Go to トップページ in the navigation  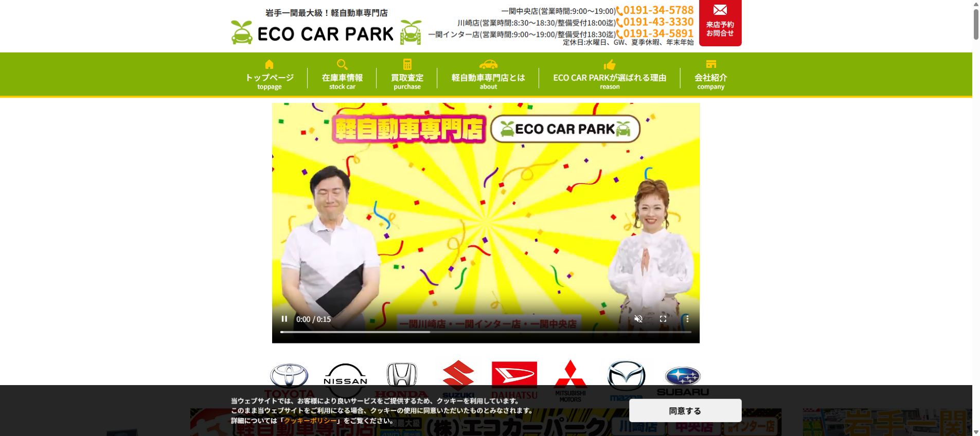[x=269, y=75]
